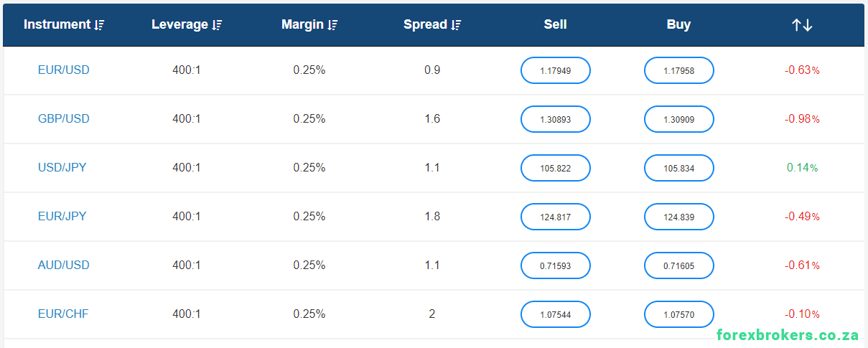
Task: Buy USD/JPY at 105.834
Action: tap(679, 168)
